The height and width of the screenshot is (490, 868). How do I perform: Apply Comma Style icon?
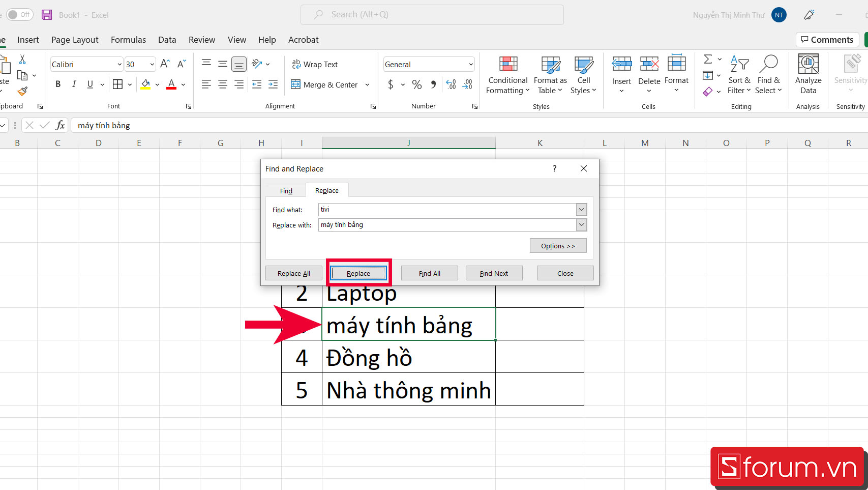point(433,84)
